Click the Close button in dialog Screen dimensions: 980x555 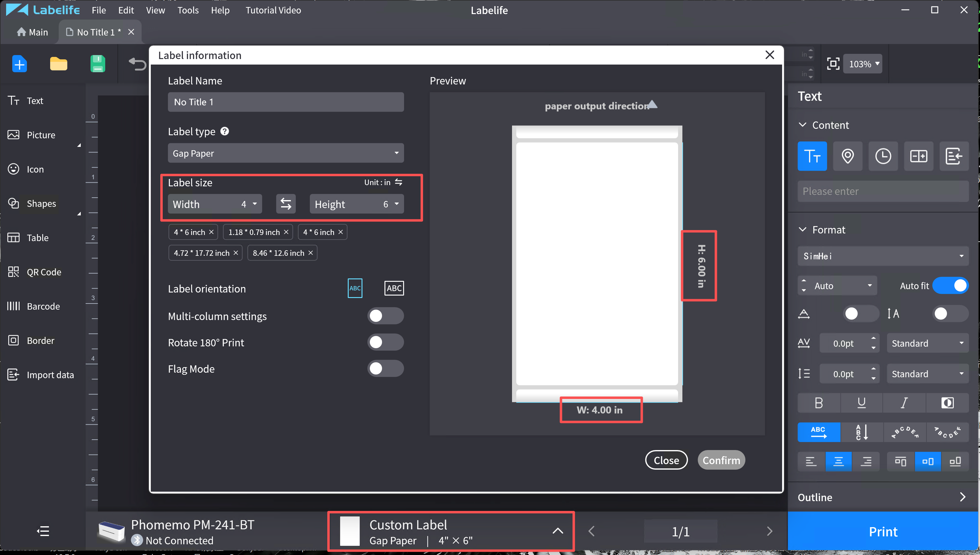pyautogui.click(x=666, y=460)
